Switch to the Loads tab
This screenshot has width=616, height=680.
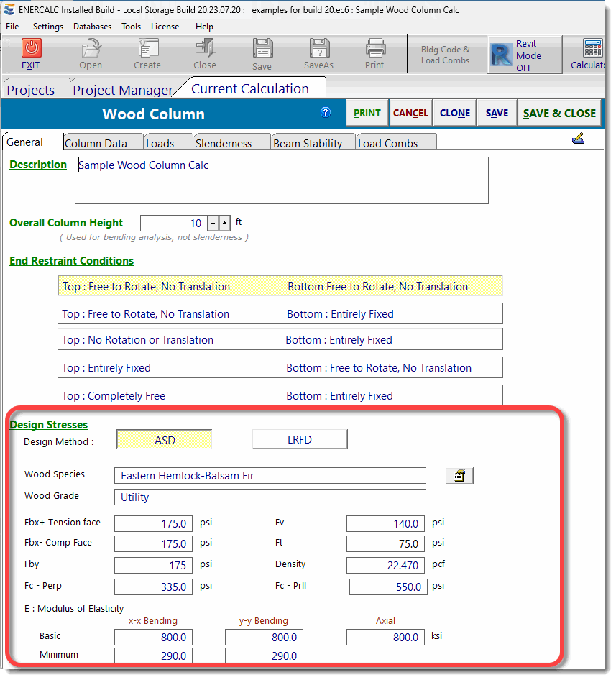click(x=167, y=142)
